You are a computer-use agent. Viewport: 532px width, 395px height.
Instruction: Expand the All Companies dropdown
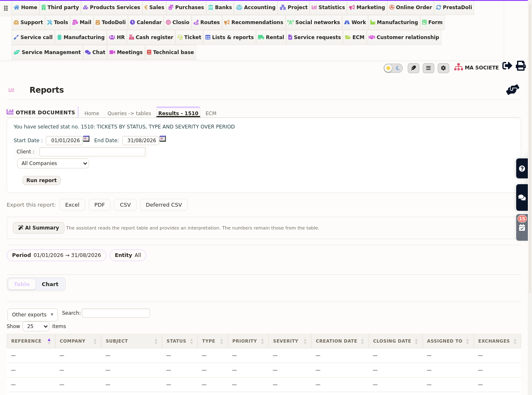53,163
